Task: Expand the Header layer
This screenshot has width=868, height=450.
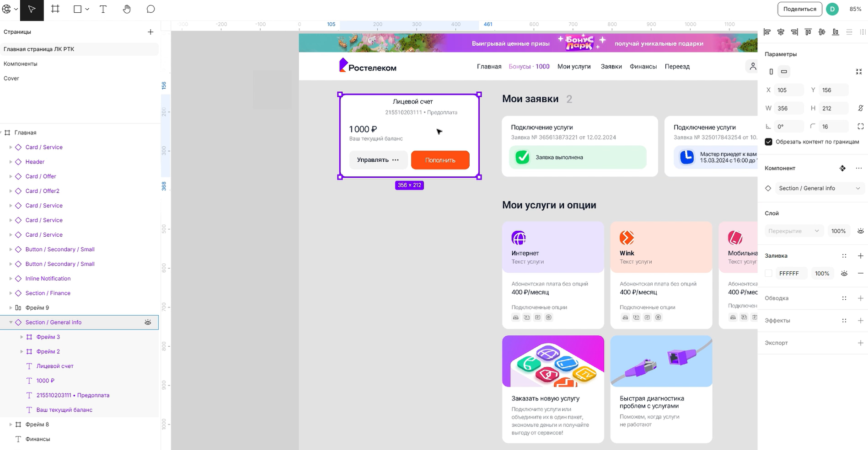Action: [x=11, y=162]
